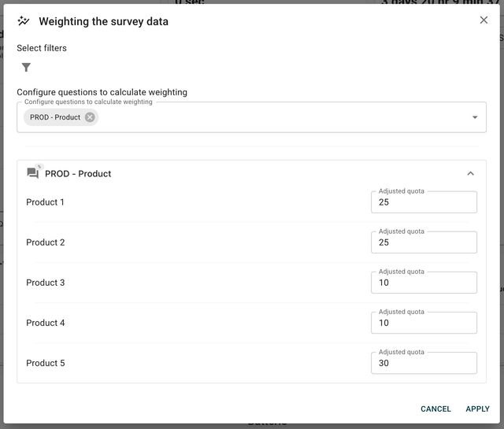The height and width of the screenshot is (429, 504).
Task: Click the Product 3 adjusted quota input
Action: [424, 283]
